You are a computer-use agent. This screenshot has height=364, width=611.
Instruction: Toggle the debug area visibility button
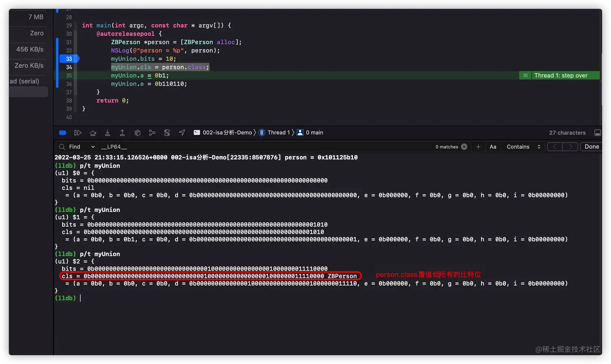pos(598,133)
